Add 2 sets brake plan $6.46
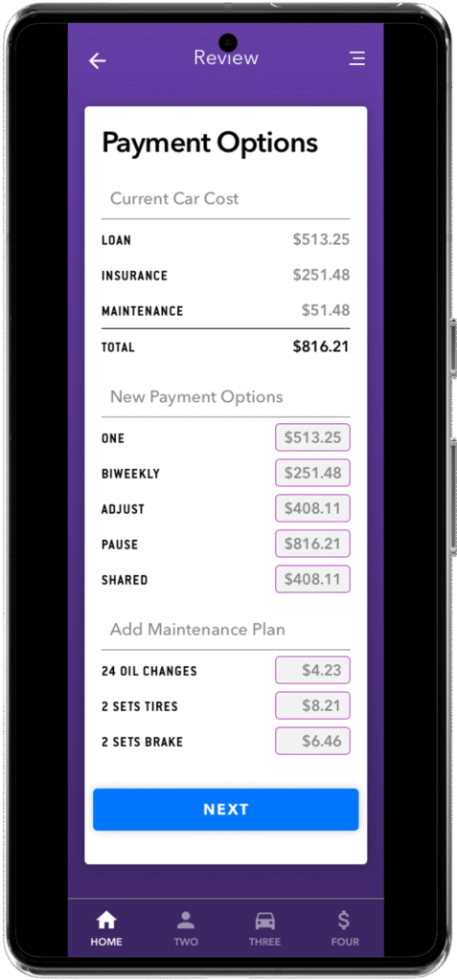 coord(312,742)
